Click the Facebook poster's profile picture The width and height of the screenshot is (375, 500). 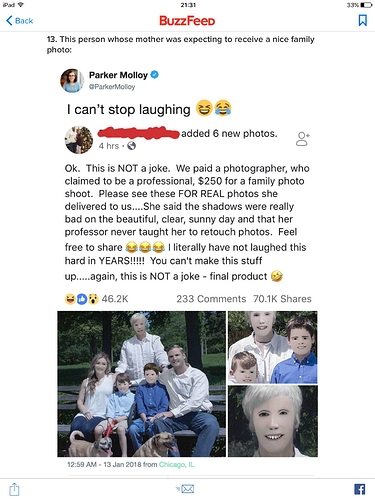point(79,140)
